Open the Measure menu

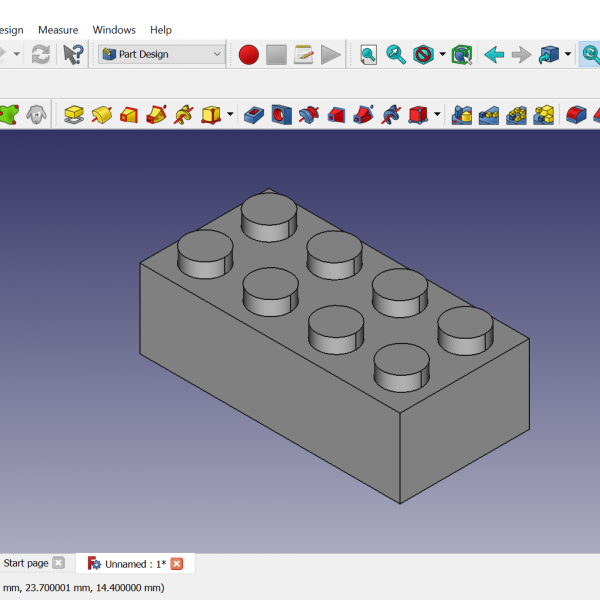click(x=58, y=30)
